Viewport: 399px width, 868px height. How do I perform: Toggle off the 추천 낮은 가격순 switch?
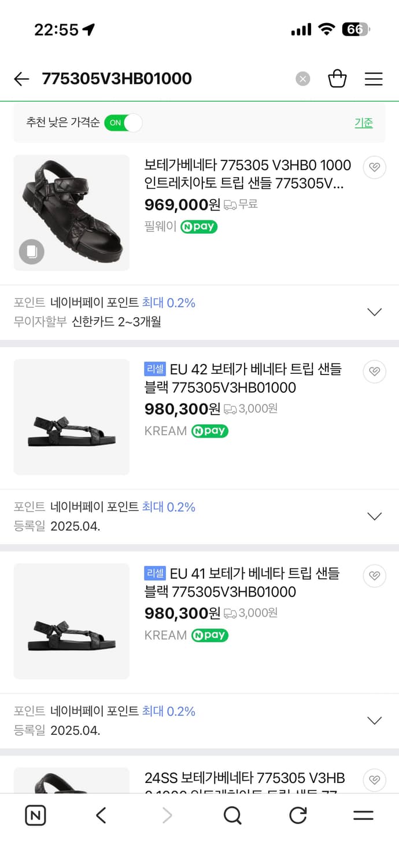coord(123,124)
